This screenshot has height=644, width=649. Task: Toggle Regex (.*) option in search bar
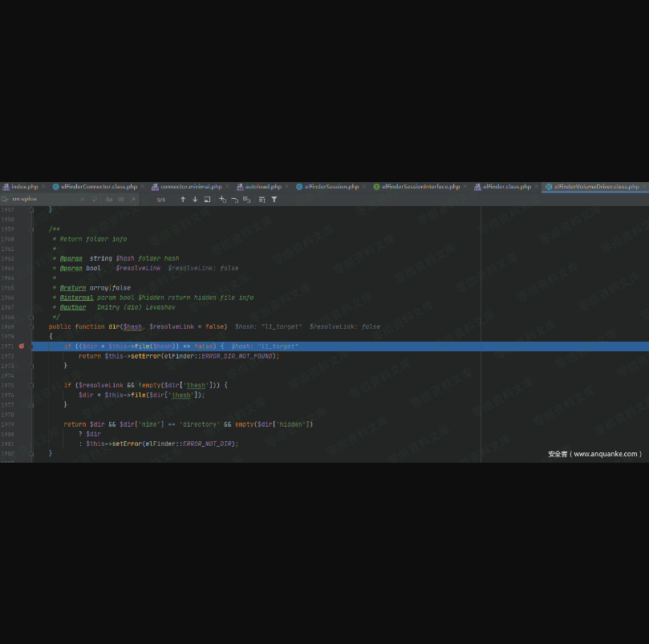132,199
